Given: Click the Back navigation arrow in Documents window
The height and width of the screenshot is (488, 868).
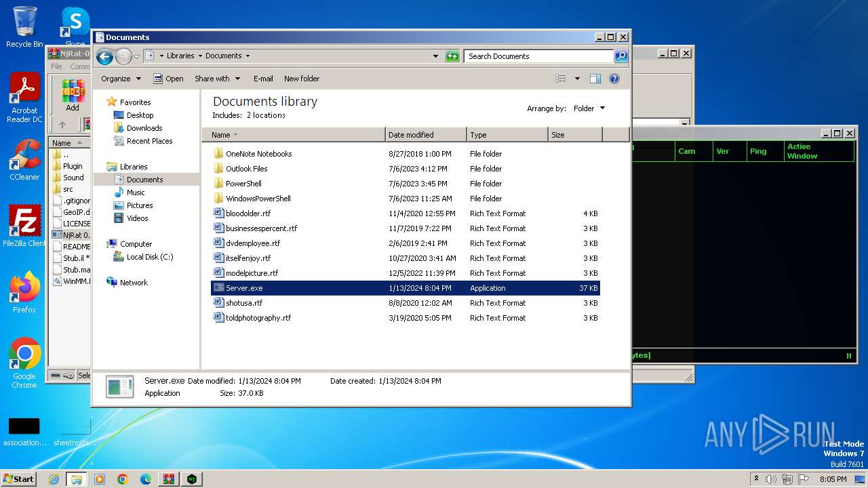Looking at the screenshot, I should point(104,56).
